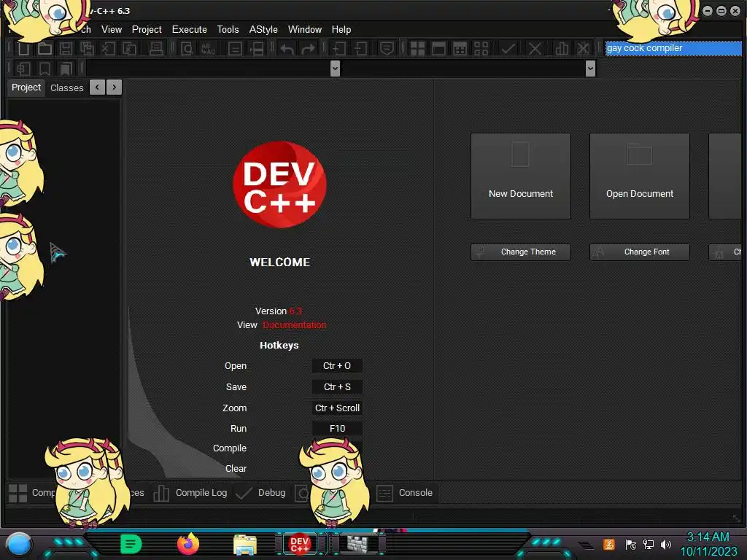Open the Tools menu
Viewport: 747px width, 560px height.
pos(228,29)
